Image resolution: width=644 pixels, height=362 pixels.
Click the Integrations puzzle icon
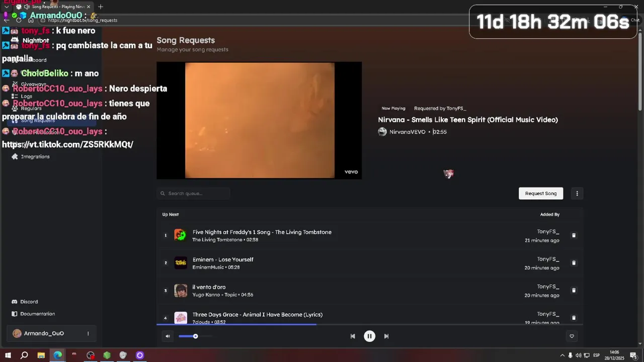click(15, 157)
